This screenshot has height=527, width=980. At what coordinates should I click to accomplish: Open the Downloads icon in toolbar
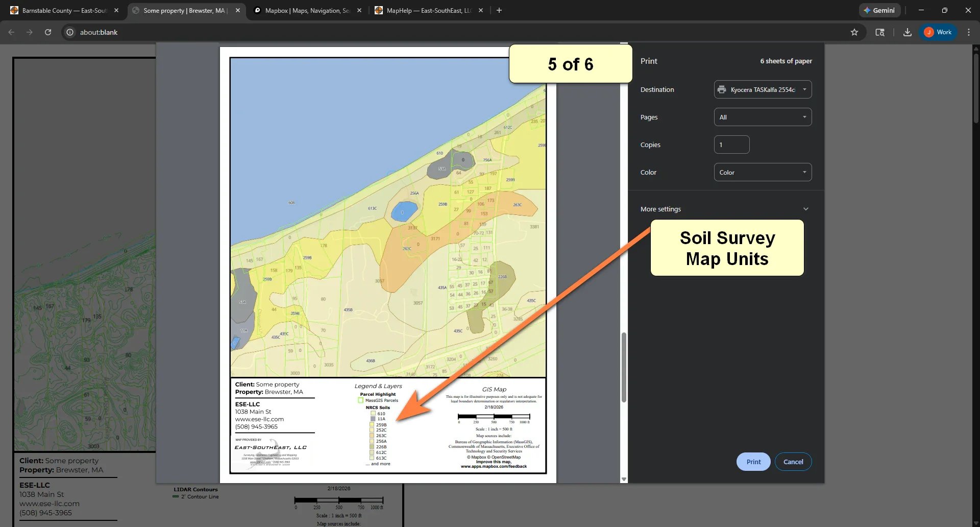[907, 32]
